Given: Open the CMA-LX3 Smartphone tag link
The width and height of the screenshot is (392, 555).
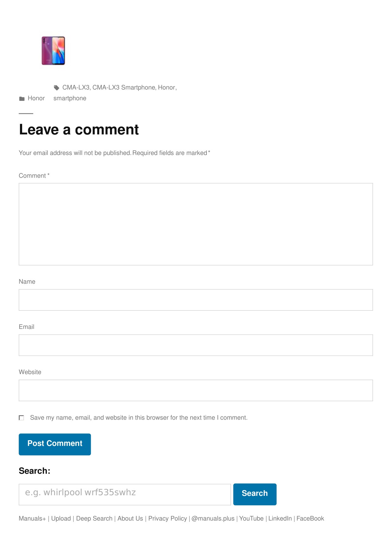Looking at the screenshot, I should (x=124, y=88).
